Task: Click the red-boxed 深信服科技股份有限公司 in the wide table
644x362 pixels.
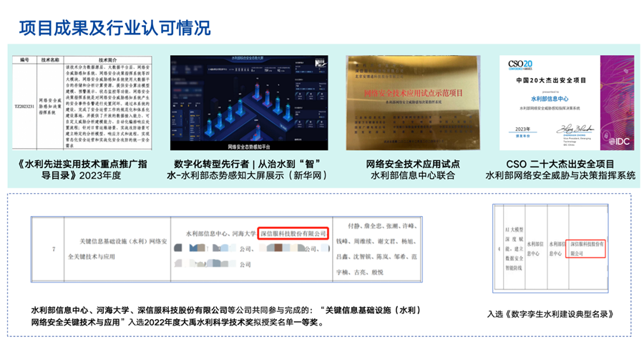Action: [293, 233]
